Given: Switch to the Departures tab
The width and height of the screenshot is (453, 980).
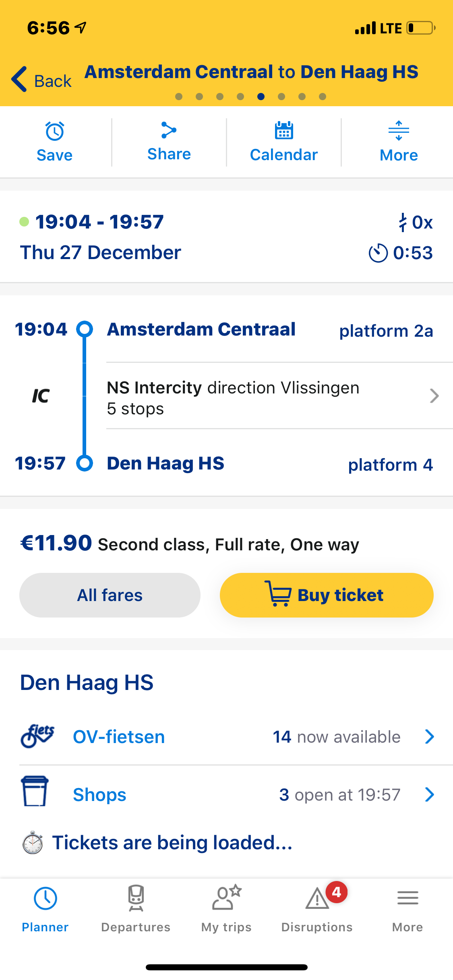Looking at the screenshot, I should pos(136,908).
